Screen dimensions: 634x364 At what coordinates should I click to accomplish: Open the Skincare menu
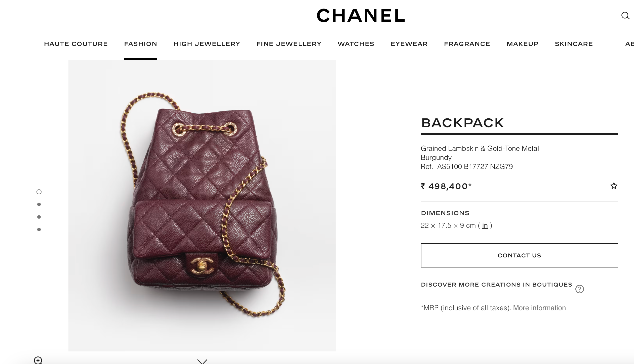pyautogui.click(x=574, y=44)
